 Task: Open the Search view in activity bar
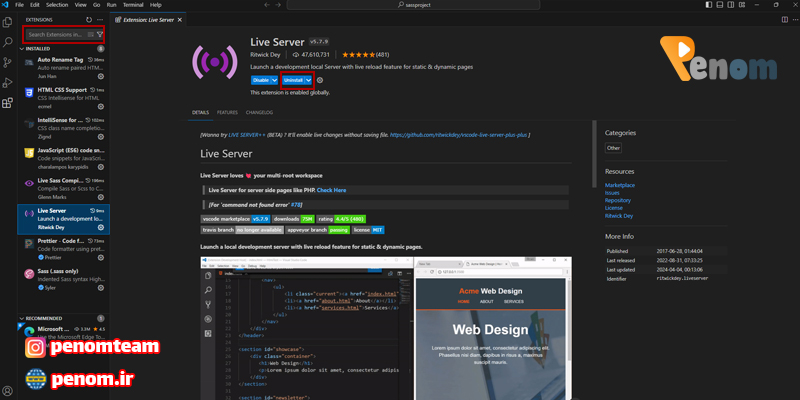(x=7, y=42)
